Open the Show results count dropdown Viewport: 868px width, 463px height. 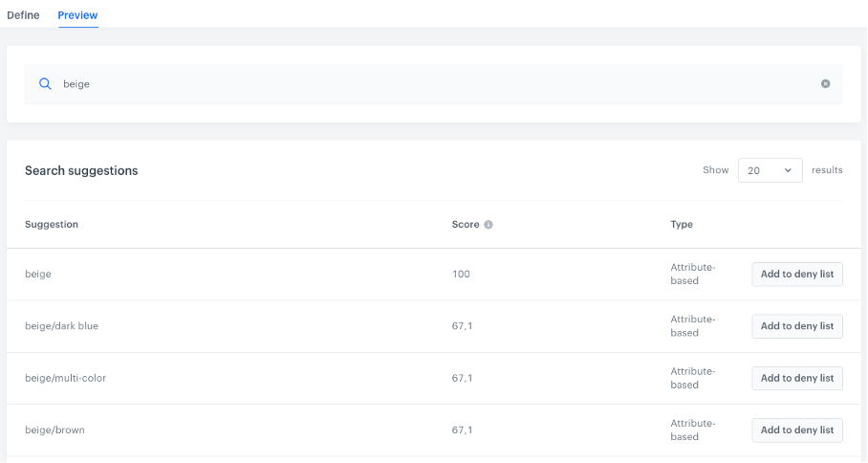pos(770,170)
